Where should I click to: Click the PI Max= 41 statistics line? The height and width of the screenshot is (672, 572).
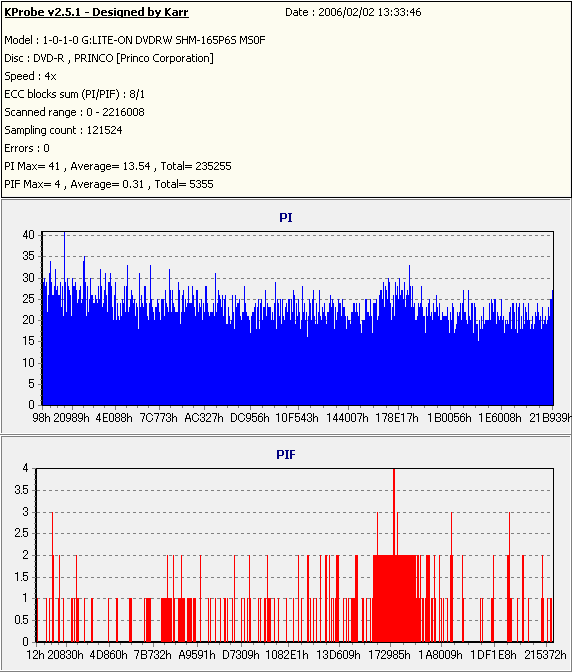coord(118,166)
